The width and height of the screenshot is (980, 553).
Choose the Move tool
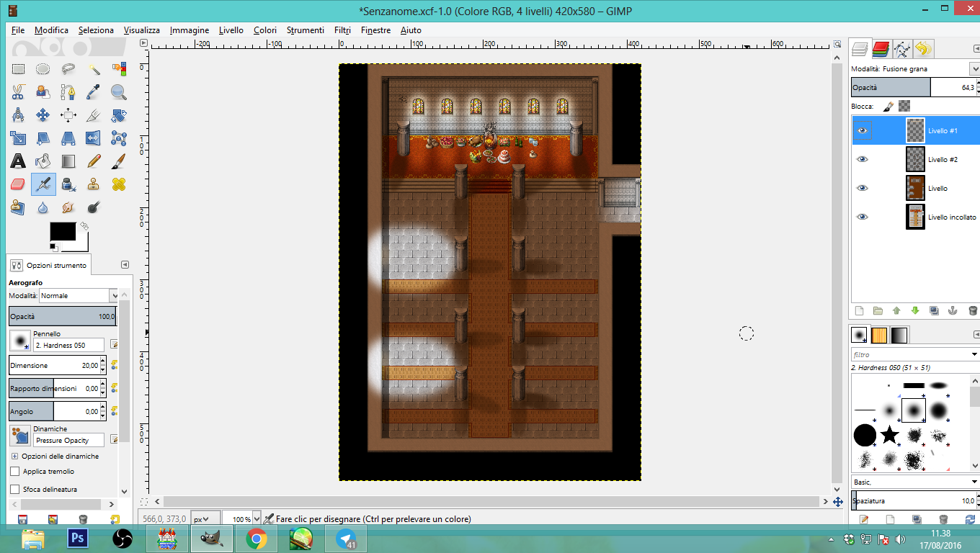click(43, 115)
